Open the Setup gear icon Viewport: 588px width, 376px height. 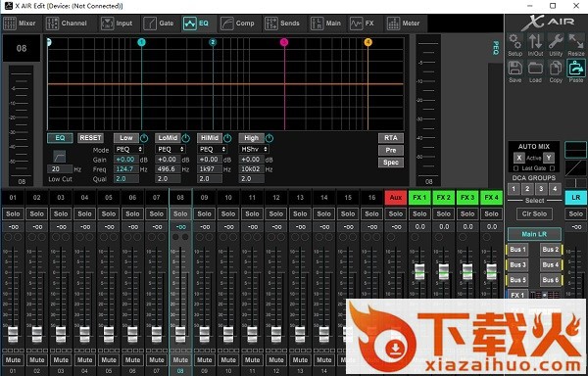(x=515, y=41)
